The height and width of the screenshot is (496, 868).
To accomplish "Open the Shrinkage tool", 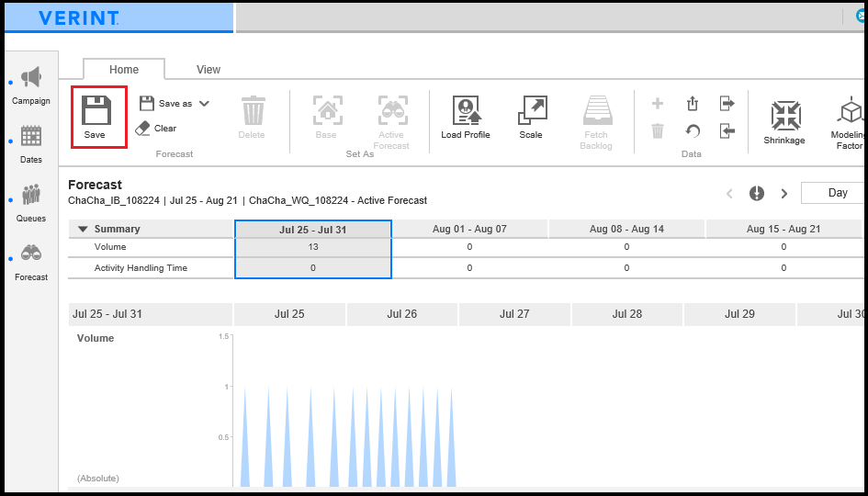I will (784, 122).
